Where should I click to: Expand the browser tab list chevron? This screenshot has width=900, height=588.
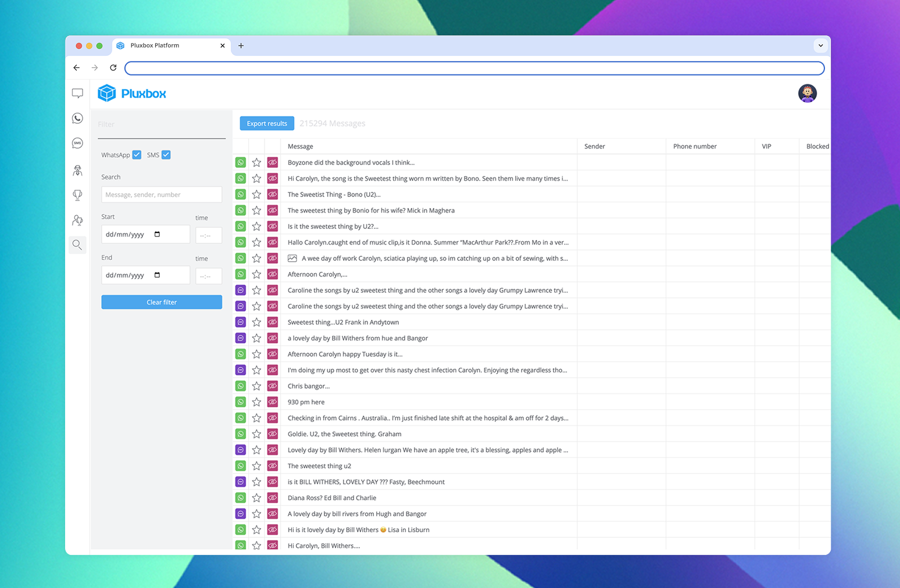pos(820,45)
